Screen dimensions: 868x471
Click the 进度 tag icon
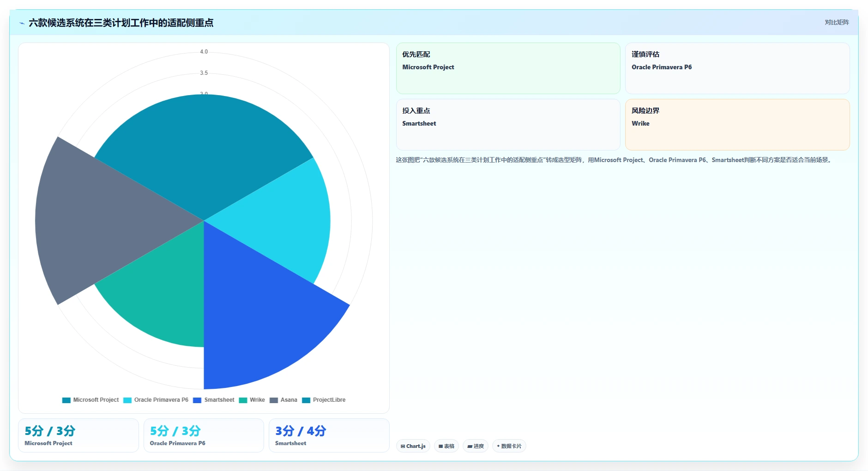pyautogui.click(x=470, y=446)
